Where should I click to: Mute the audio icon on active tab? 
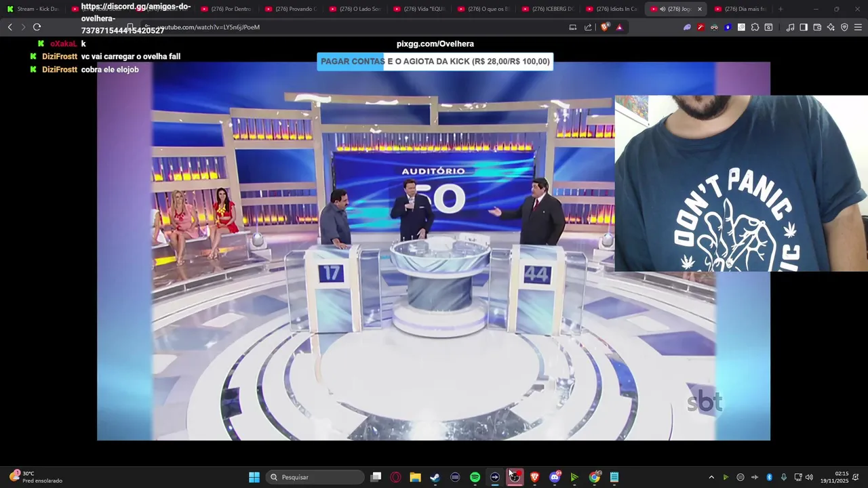(x=663, y=9)
